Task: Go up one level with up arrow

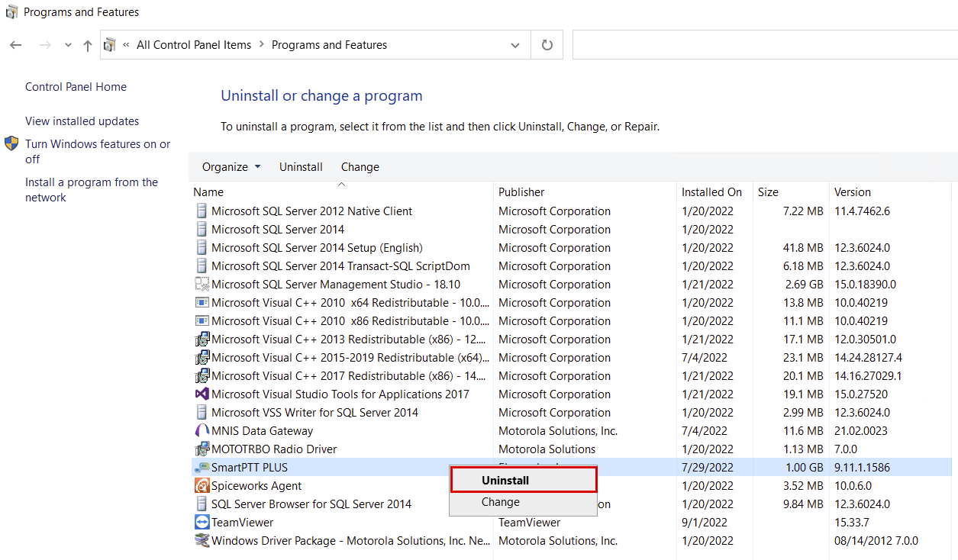Action: 88,45
